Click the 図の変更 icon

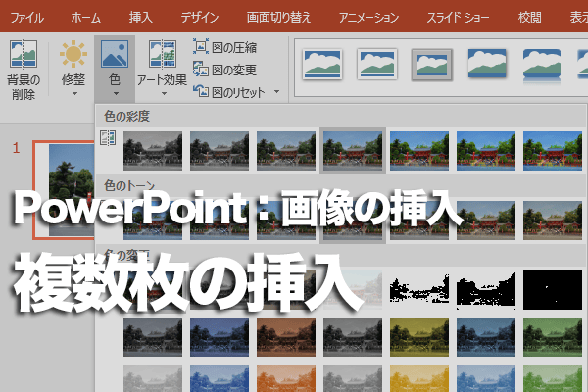(201, 69)
